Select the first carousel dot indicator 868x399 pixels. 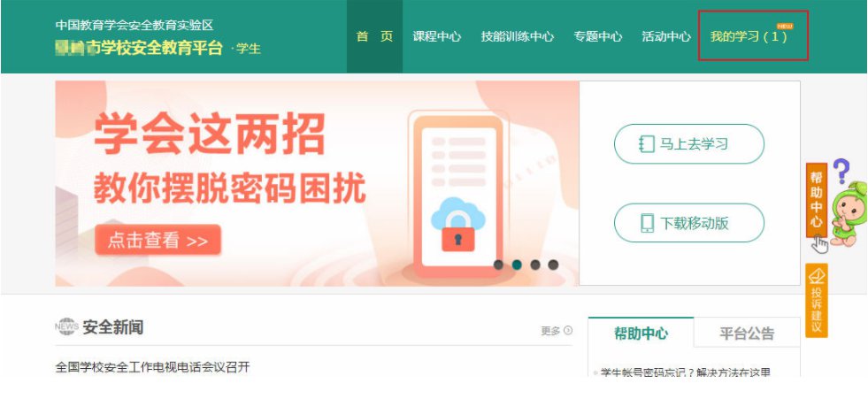pyautogui.click(x=498, y=265)
